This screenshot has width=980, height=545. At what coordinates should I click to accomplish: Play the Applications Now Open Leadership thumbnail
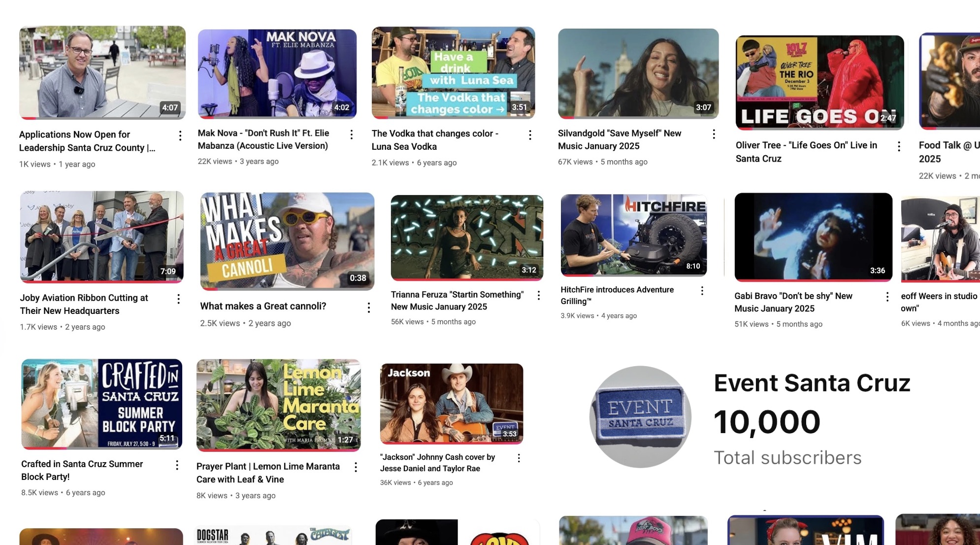(x=102, y=72)
